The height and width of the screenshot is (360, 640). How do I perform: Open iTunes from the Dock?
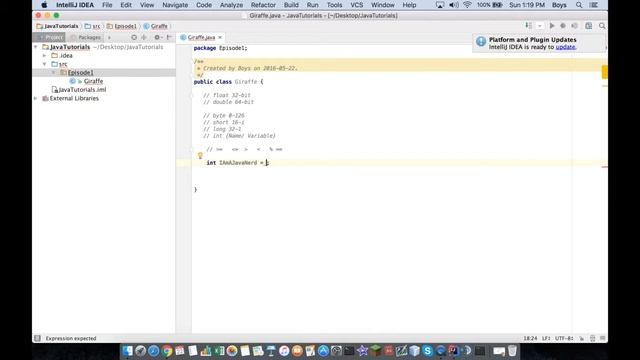pos(284,351)
